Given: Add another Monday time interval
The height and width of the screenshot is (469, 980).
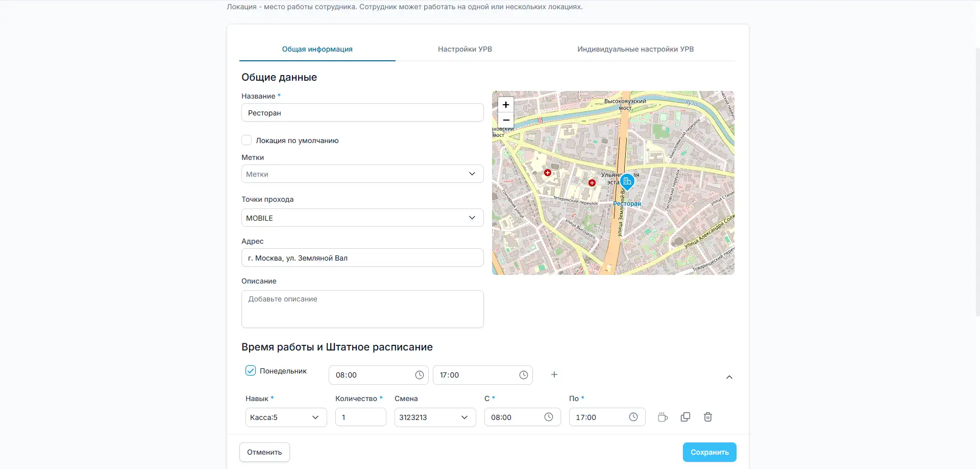Looking at the screenshot, I should pos(554,375).
